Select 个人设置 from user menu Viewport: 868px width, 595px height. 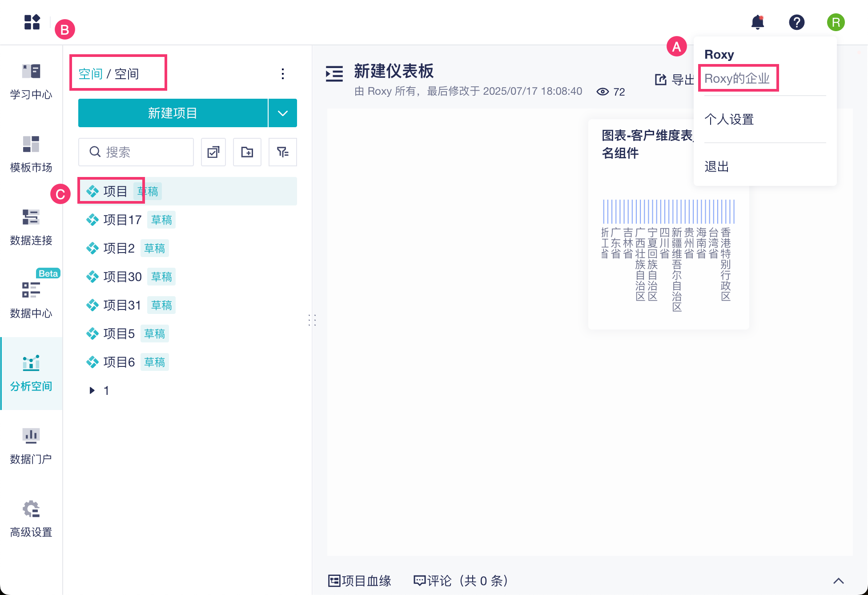tap(729, 119)
